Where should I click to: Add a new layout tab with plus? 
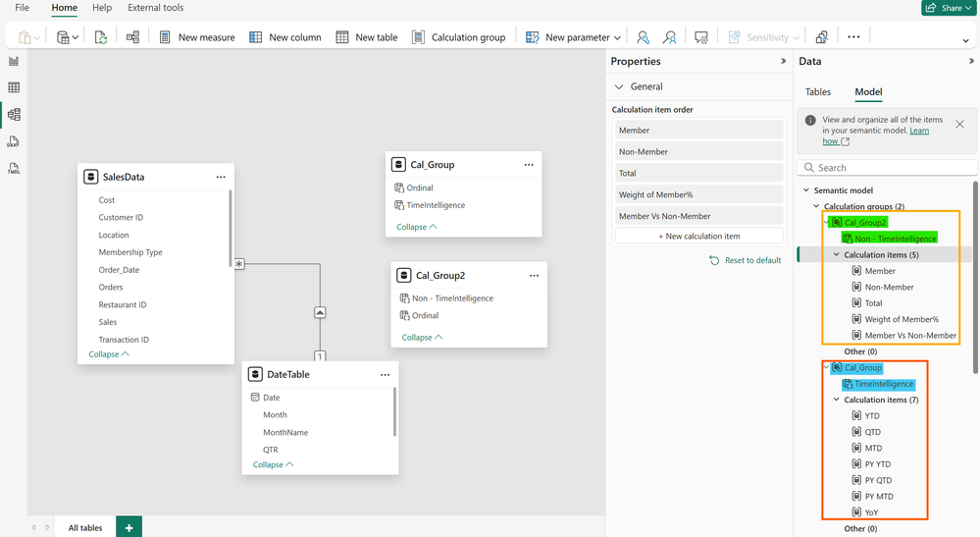point(129,527)
